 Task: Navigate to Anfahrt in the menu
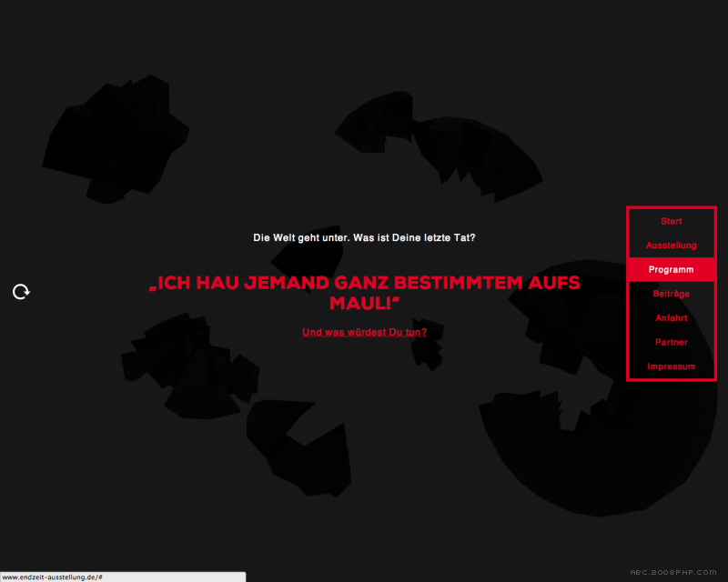(672, 318)
